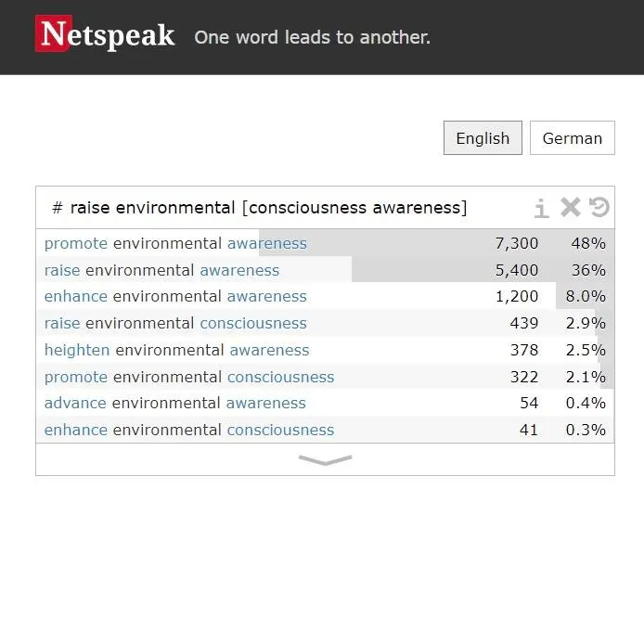Select "enhance environmental consciousness" result
This screenshot has height=644, width=644.
pyautogui.click(x=189, y=430)
